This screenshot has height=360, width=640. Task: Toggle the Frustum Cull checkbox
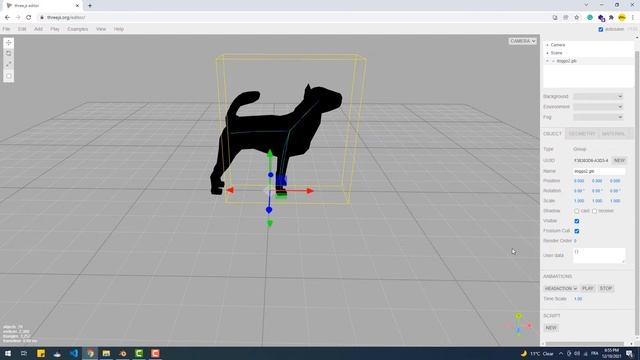[x=577, y=231]
